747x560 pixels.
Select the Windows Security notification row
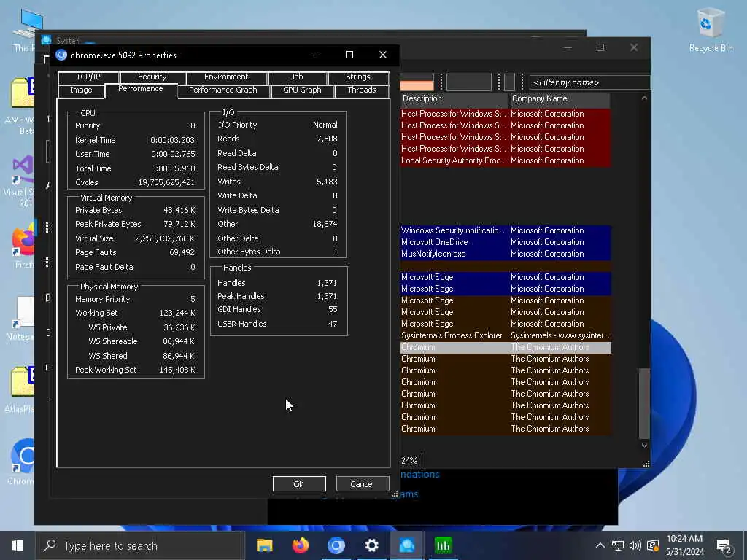click(x=505, y=230)
